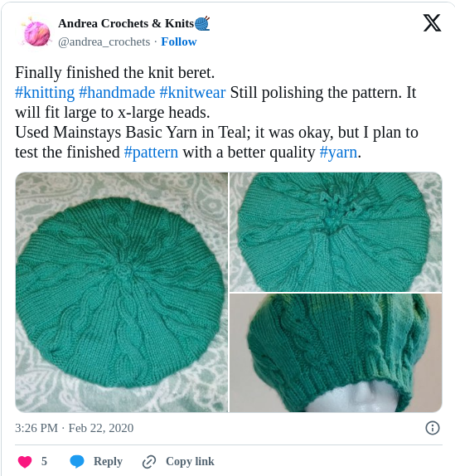The image size is (455, 476).
Task: Click the blue yarn ball emoji in name
Action: pyautogui.click(x=202, y=24)
